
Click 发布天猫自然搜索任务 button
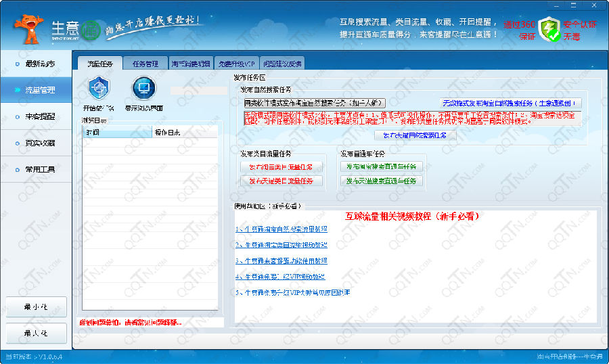coord(415,135)
